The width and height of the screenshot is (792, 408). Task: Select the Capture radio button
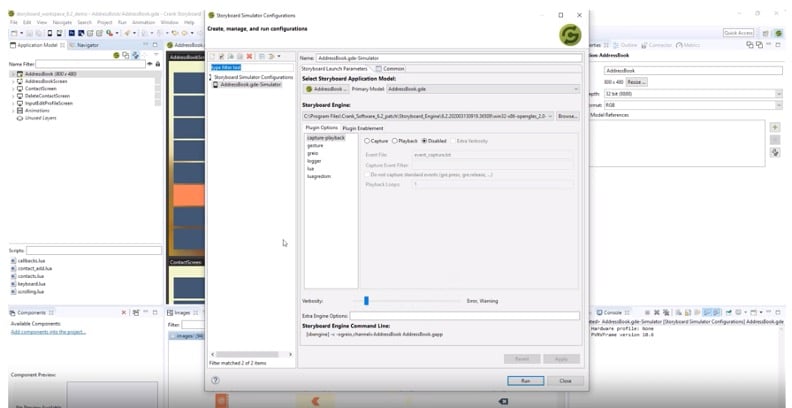[368, 141]
